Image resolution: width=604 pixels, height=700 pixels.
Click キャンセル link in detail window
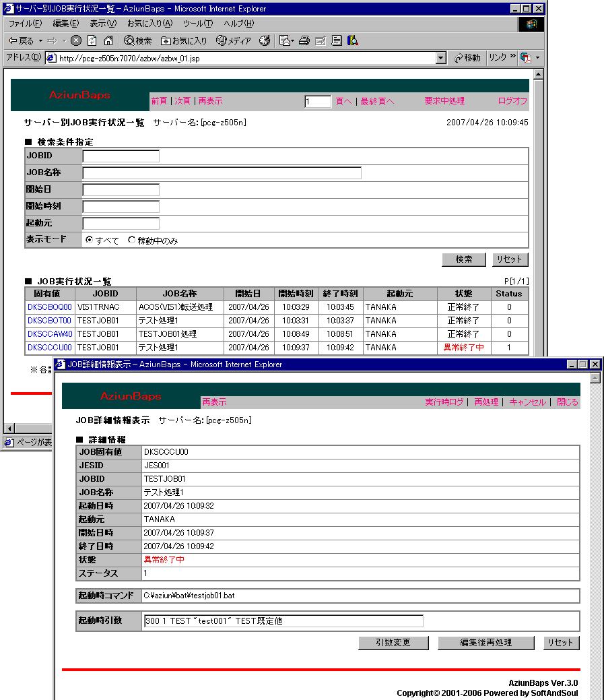(528, 402)
